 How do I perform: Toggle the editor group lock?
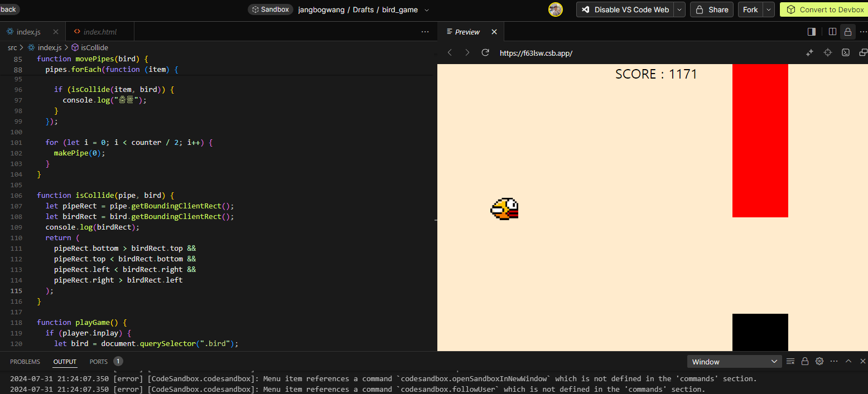[x=848, y=32]
